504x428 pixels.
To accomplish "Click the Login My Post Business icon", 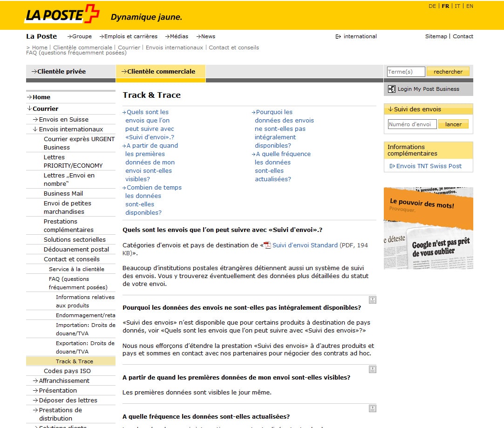I will point(391,89).
